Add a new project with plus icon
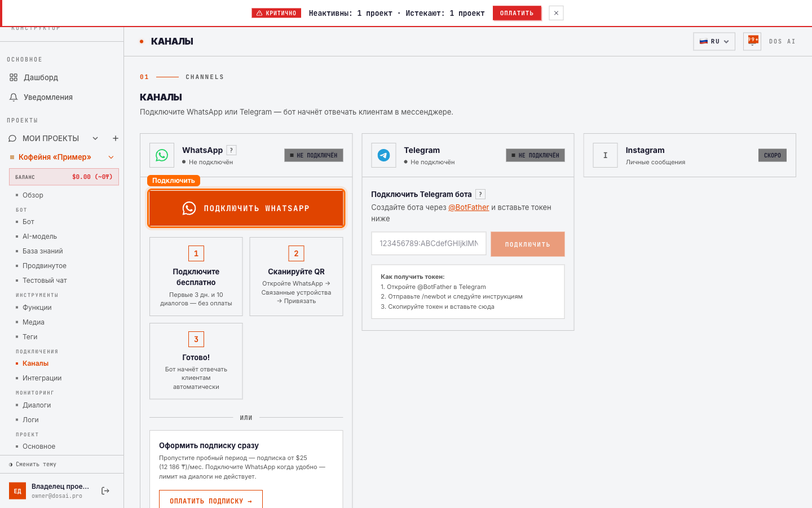This screenshot has width=812, height=508. coord(116,138)
